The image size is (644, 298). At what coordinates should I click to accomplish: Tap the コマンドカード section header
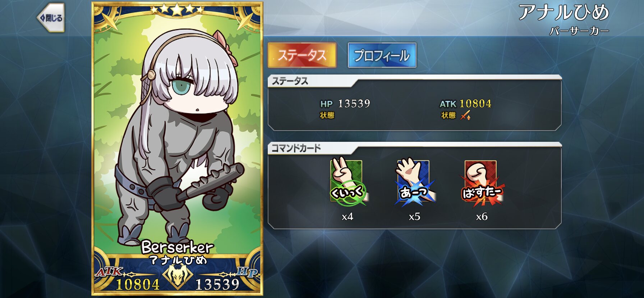pyautogui.click(x=296, y=148)
